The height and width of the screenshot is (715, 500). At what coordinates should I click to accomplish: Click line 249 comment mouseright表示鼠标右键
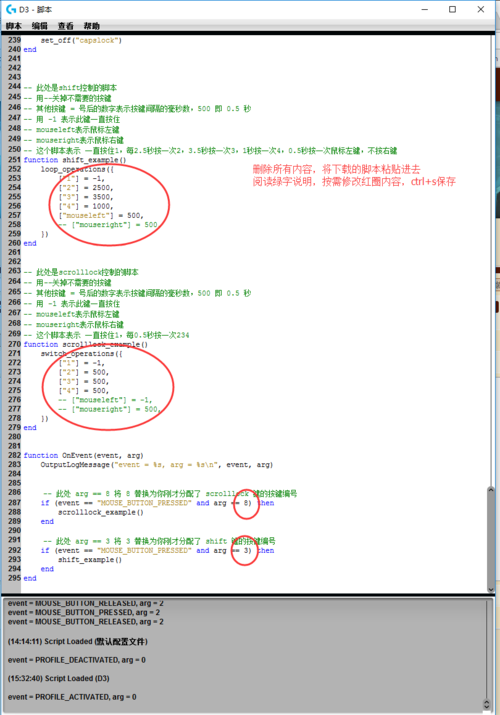(73, 140)
